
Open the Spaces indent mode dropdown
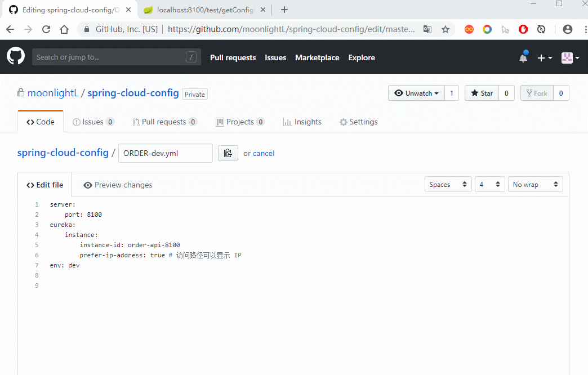(448, 185)
